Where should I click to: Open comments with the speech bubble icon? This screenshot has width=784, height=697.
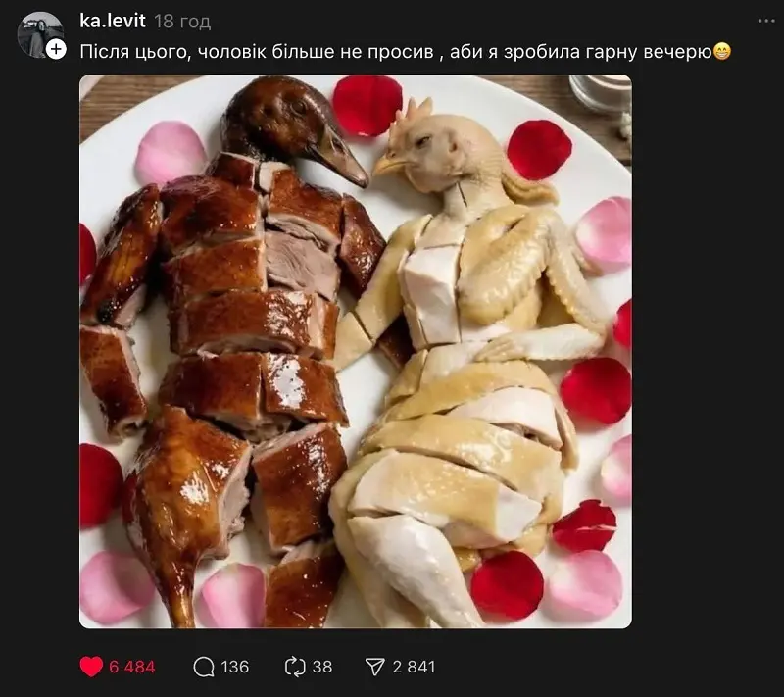click(204, 667)
